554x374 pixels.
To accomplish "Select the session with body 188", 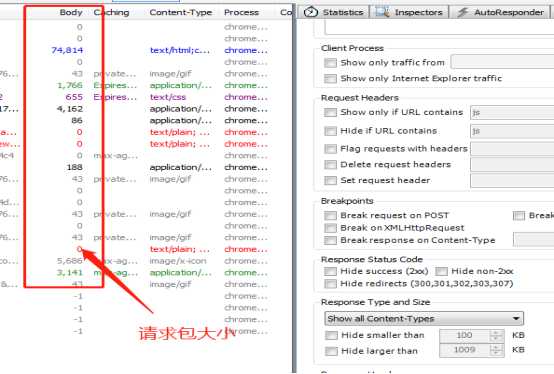I will (x=146, y=167).
